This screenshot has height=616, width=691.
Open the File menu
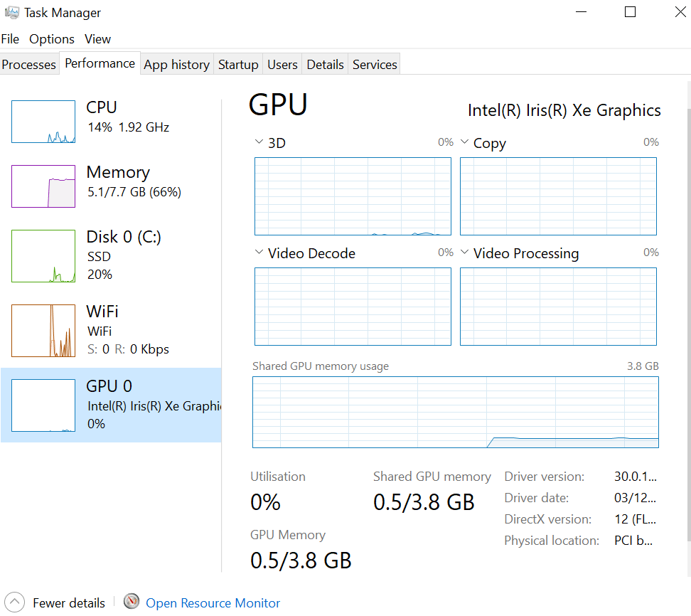click(x=10, y=39)
